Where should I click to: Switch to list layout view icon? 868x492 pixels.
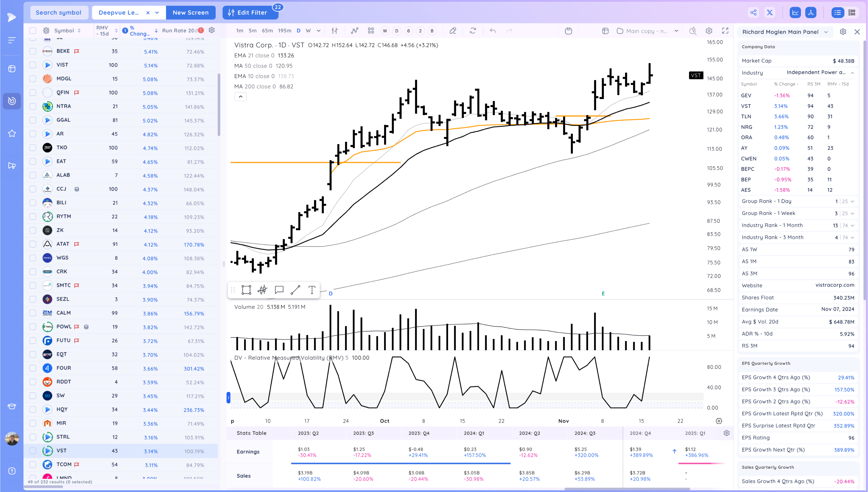(838, 13)
